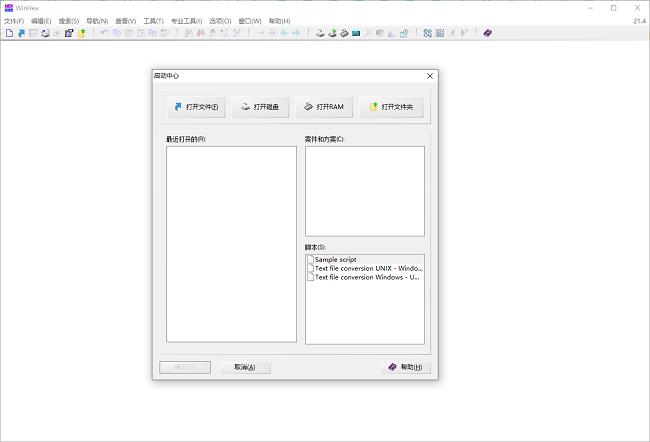
Task: Click the Open file arrow icon in toolbar
Action: (x=20, y=33)
